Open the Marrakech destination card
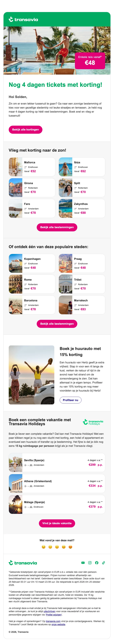This screenshot has width=114, height=644. coord(82,305)
